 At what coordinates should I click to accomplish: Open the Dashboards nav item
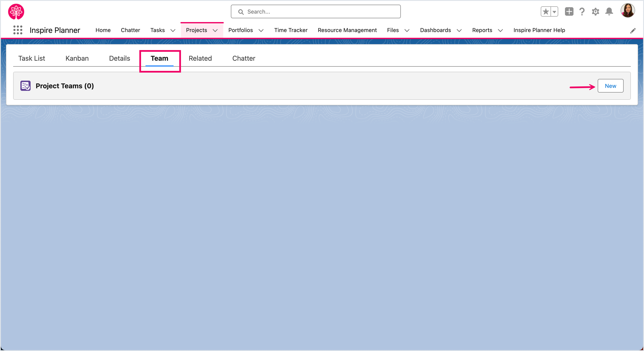pos(435,30)
